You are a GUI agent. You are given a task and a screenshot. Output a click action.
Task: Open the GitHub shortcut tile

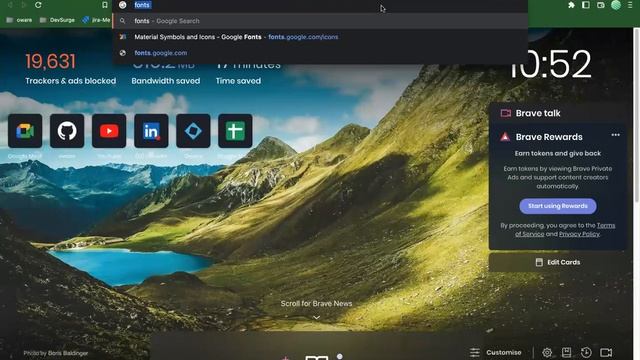(67, 131)
